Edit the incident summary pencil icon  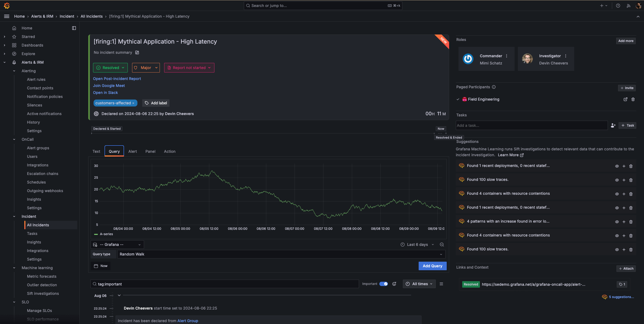click(x=137, y=52)
